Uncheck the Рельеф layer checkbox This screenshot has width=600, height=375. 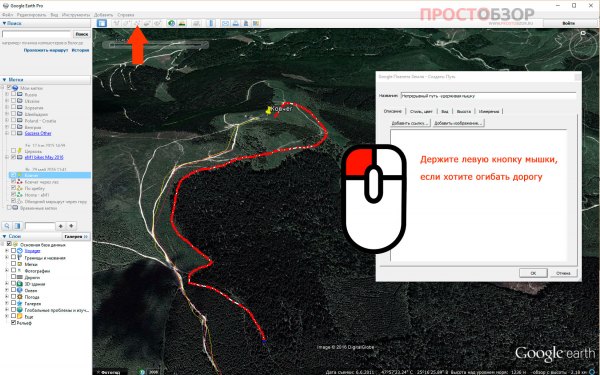tap(14, 323)
